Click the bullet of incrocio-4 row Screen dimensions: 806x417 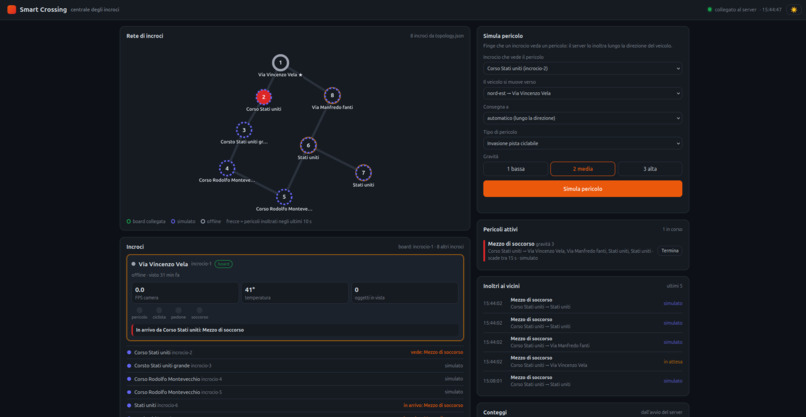[129, 379]
